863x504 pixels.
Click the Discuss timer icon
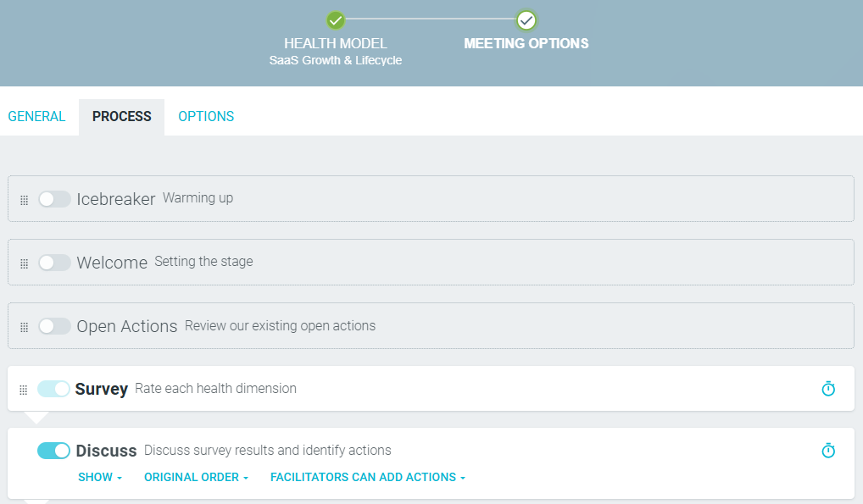828,451
